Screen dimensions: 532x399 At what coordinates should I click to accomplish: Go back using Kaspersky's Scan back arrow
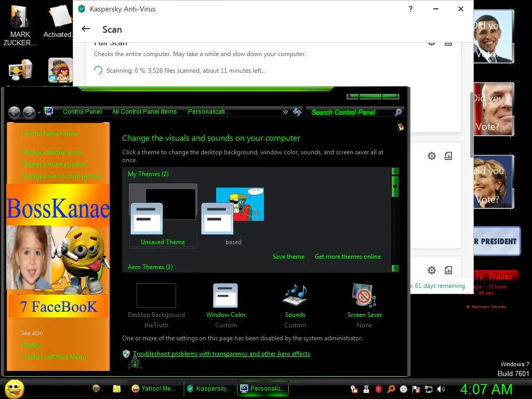pyautogui.click(x=86, y=29)
